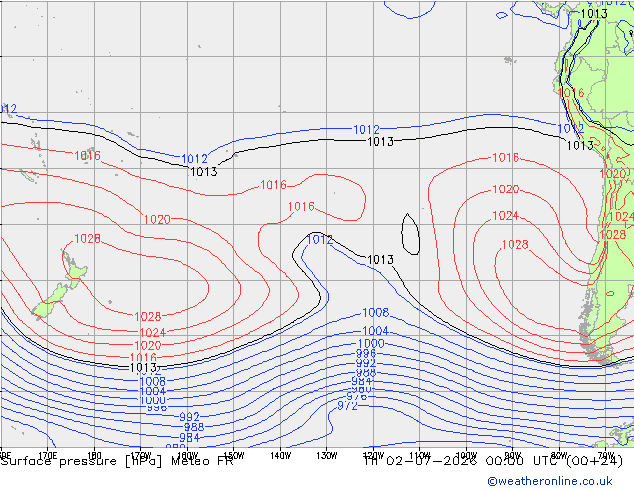Viewport: 634px width, 490px height.
Task: Click the 140W longitude axis label
Action: point(280,456)
